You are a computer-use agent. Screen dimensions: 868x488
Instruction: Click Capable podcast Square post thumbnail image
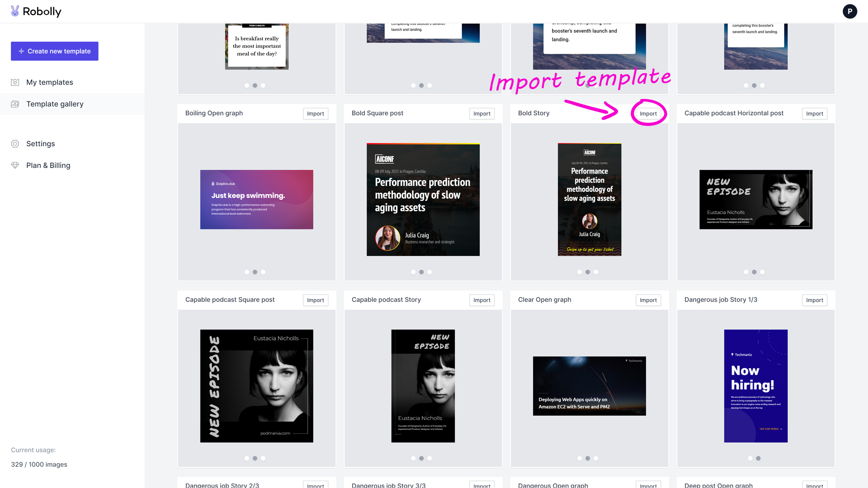click(256, 386)
